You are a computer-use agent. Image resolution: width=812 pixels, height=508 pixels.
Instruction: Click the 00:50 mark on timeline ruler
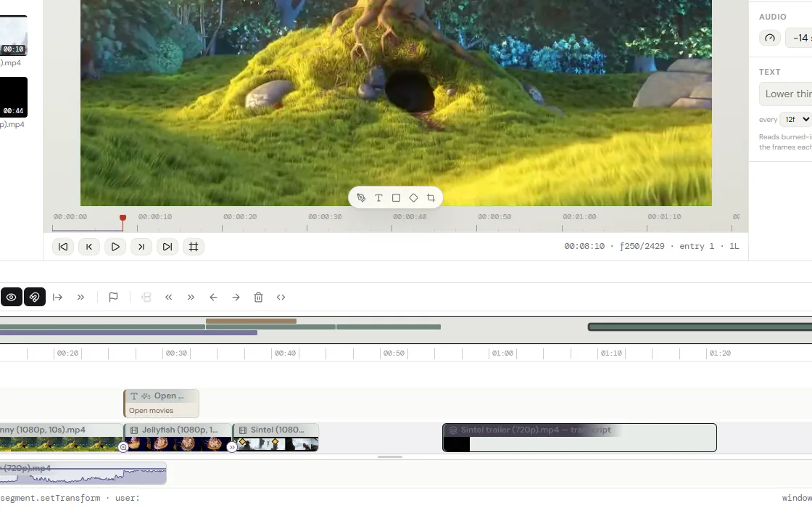point(394,353)
